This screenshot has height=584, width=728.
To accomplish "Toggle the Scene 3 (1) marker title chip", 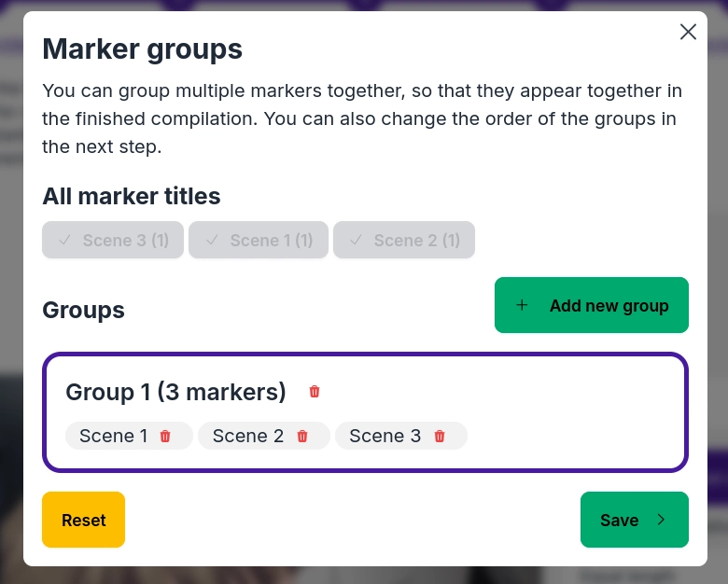I will click(x=113, y=240).
